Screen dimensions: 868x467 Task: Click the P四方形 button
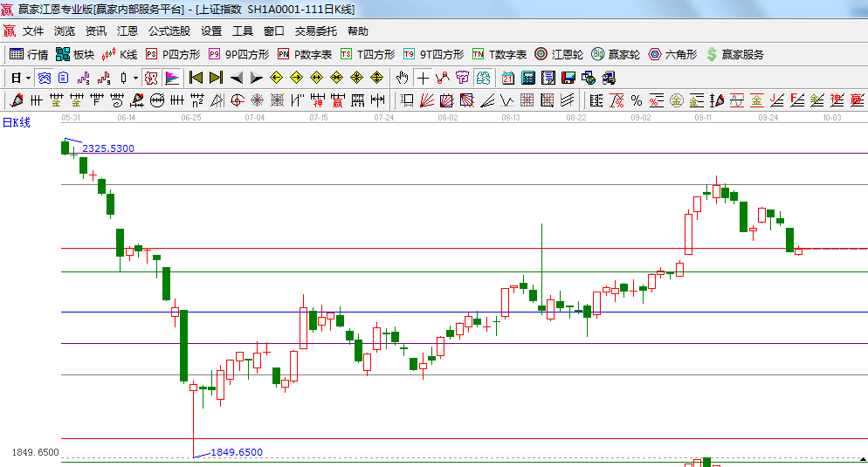point(173,54)
